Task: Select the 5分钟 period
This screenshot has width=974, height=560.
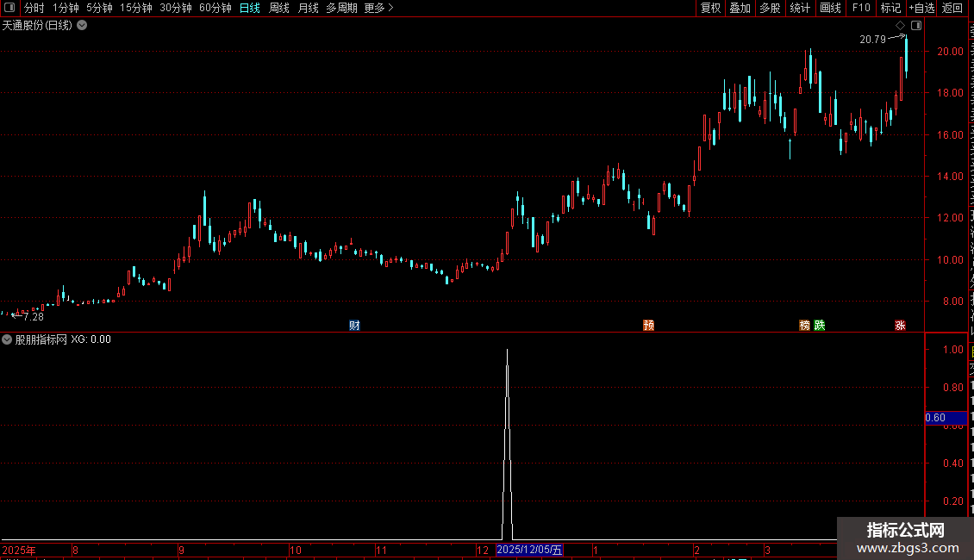Action: pyautogui.click(x=99, y=8)
